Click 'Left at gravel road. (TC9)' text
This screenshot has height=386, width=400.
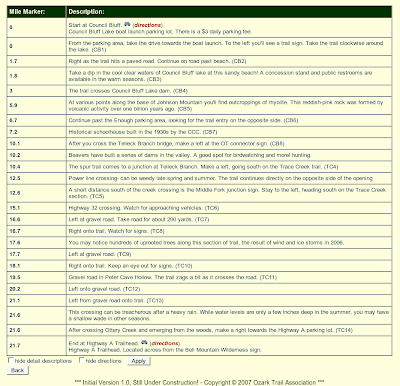coord(100,254)
